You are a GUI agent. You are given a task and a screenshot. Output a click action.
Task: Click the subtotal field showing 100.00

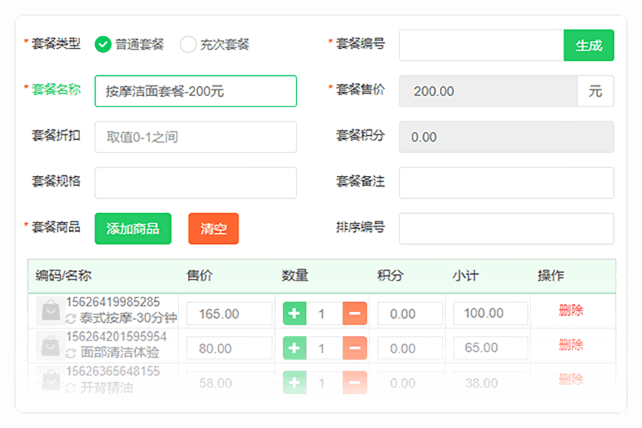click(x=491, y=313)
